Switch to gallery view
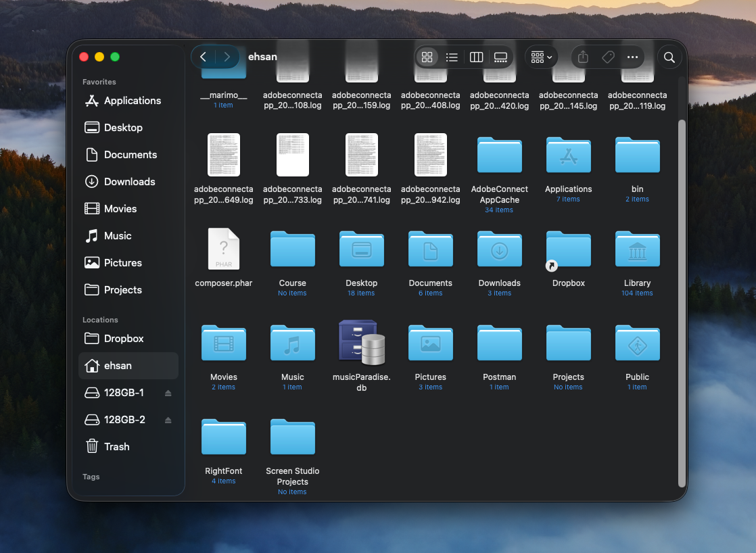 click(x=500, y=57)
